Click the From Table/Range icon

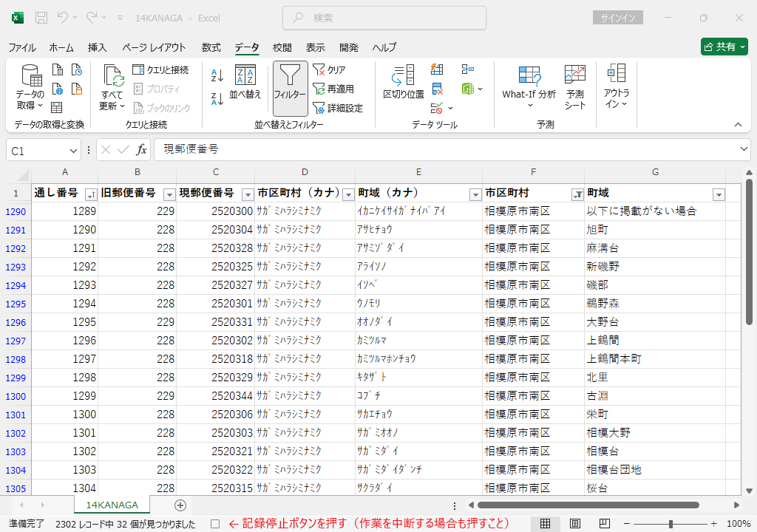click(56, 107)
